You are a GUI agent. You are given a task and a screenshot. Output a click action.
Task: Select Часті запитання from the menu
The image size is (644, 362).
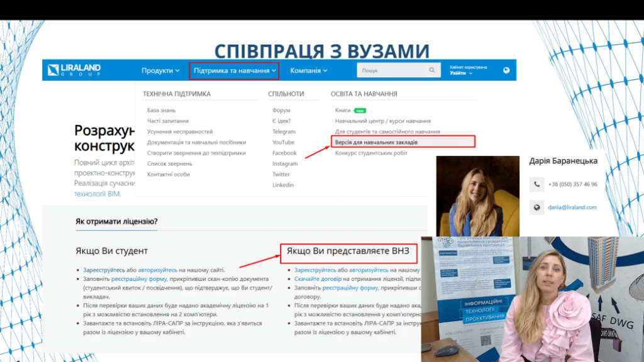[168, 121]
